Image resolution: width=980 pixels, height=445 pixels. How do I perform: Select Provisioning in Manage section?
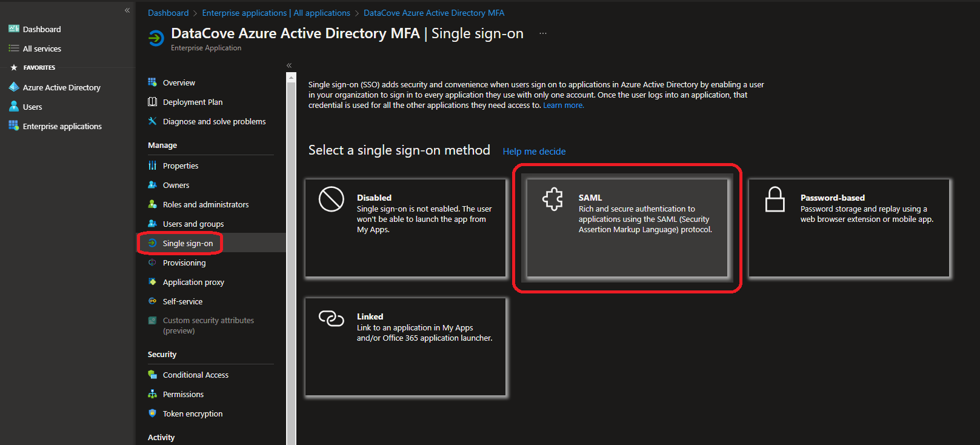(184, 263)
